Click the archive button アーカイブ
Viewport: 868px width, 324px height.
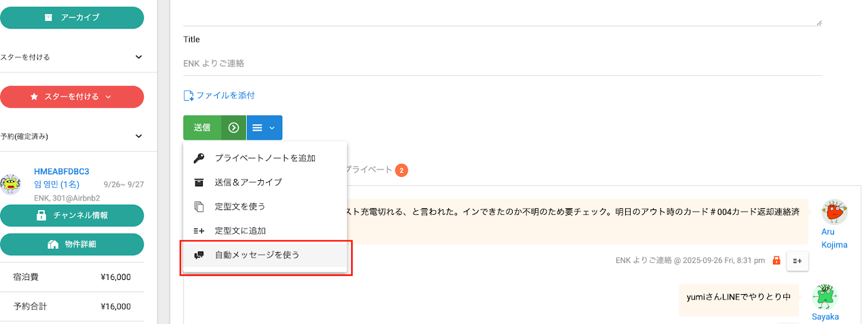(x=72, y=18)
